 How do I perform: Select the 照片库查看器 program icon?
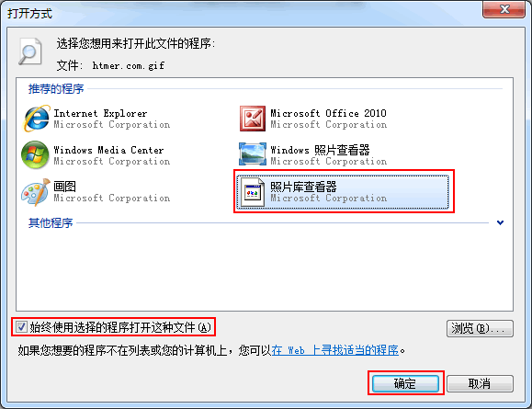click(x=253, y=192)
